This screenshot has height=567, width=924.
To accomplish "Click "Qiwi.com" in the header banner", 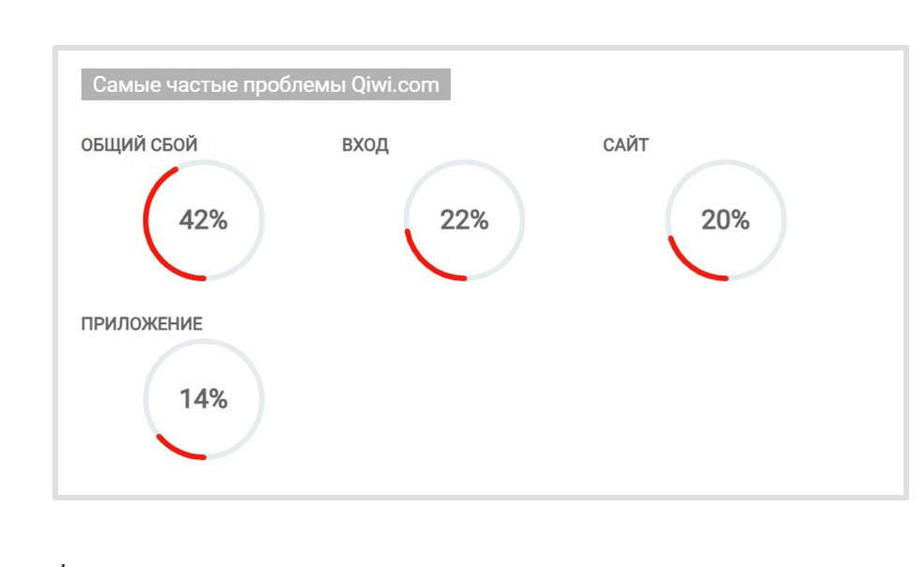I will pos(394,85).
